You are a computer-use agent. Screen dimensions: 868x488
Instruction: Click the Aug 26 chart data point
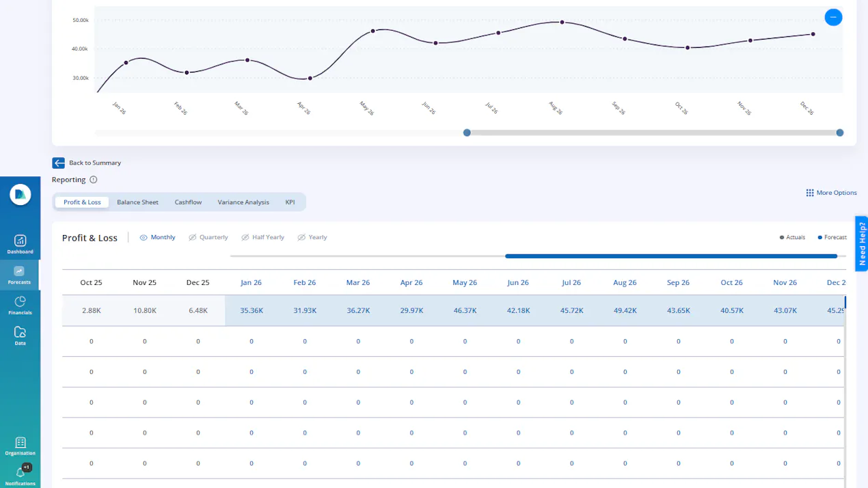click(562, 23)
